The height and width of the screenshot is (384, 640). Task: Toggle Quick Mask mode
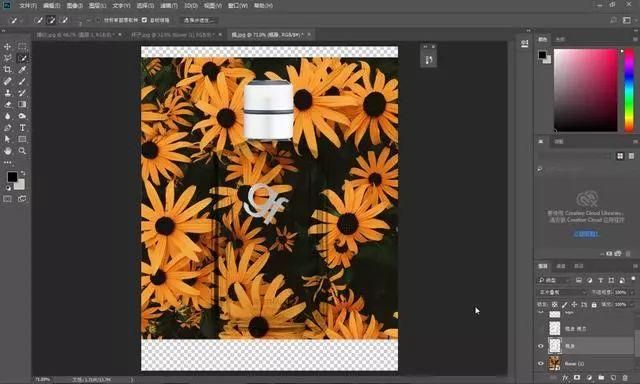7,199
